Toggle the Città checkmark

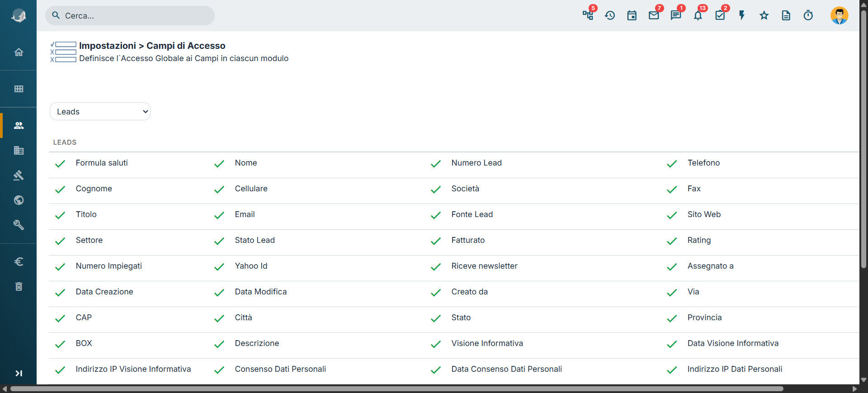219,318
